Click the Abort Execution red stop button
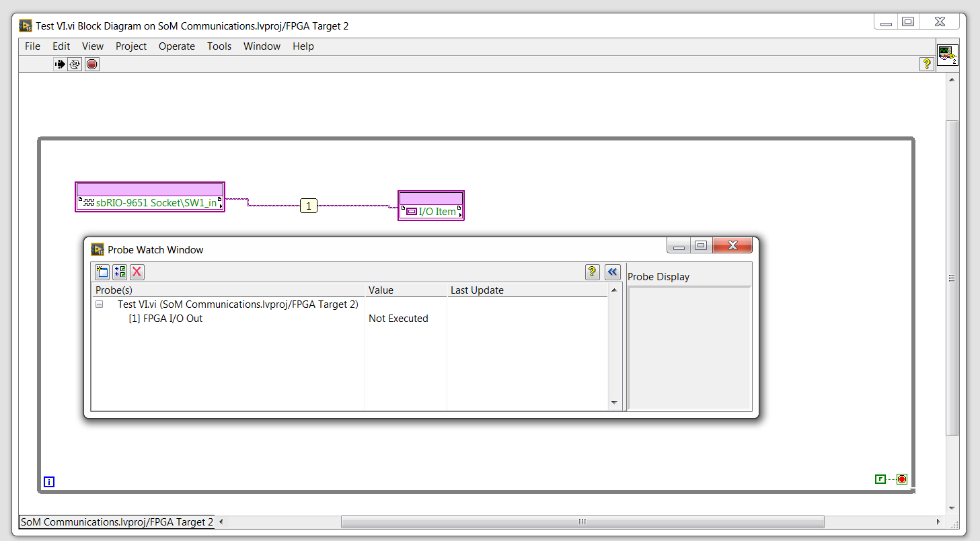Viewport: 980px width, 541px height. 92,65
